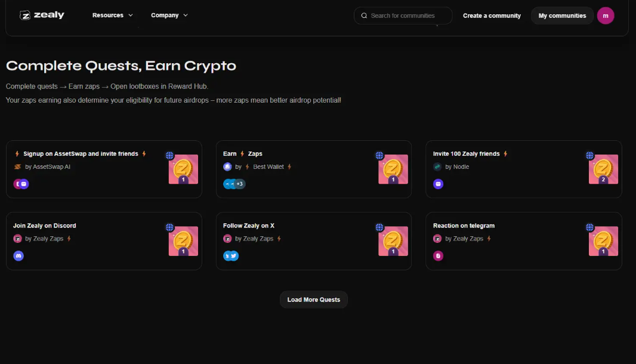The image size is (636, 364).
Task: Click globe icon on Invite 100 Zealy friends card
Action: pos(589,155)
